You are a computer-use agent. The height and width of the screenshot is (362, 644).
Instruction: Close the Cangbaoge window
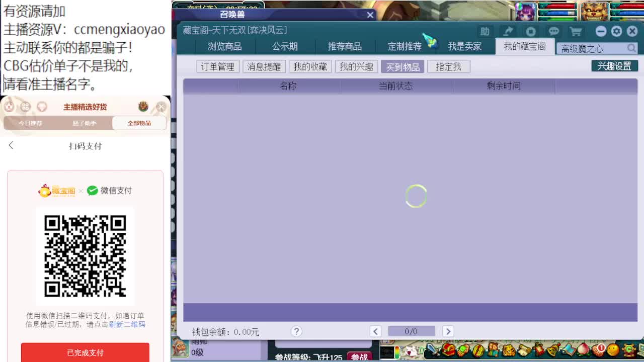632,31
